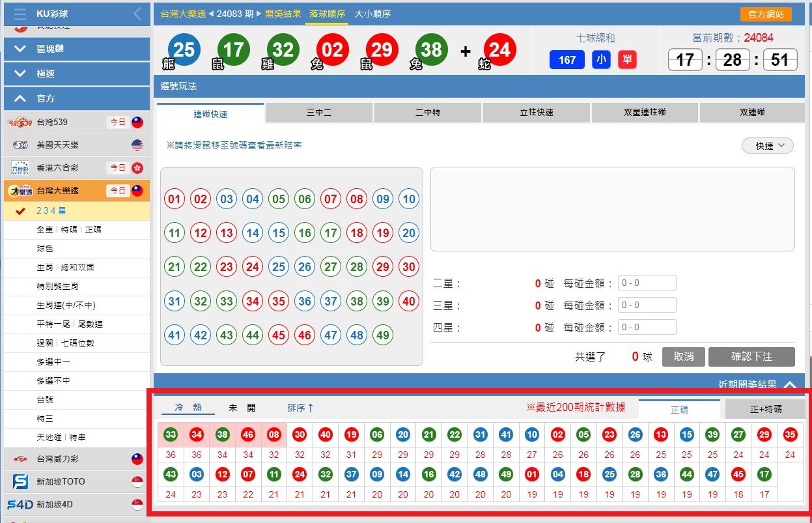The image size is (812, 523).
Task: Click the hot number 33 ball in statistics
Action: (x=171, y=434)
